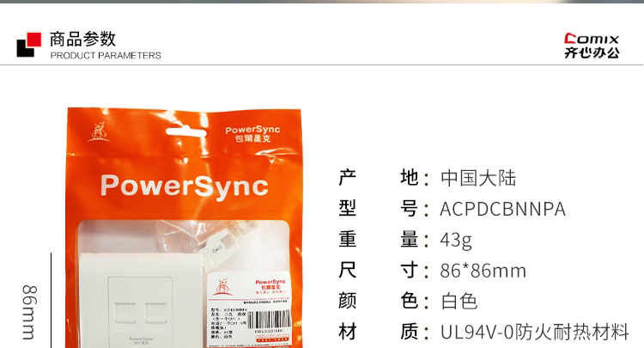Select the color value 白色
644x348 pixels.
459,302
